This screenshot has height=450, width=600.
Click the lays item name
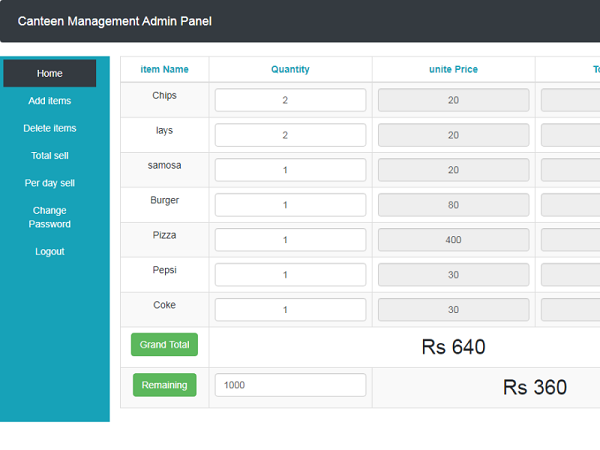(x=165, y=130)
